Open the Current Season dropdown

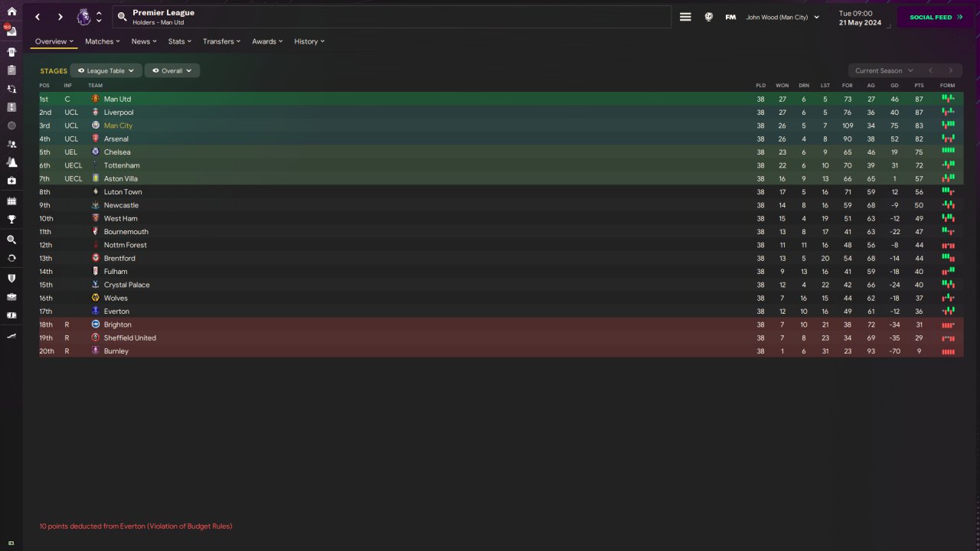883,70
